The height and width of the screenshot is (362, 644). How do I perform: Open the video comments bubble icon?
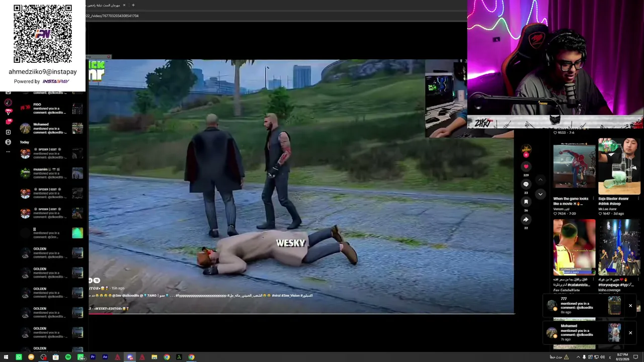(526, 184)
